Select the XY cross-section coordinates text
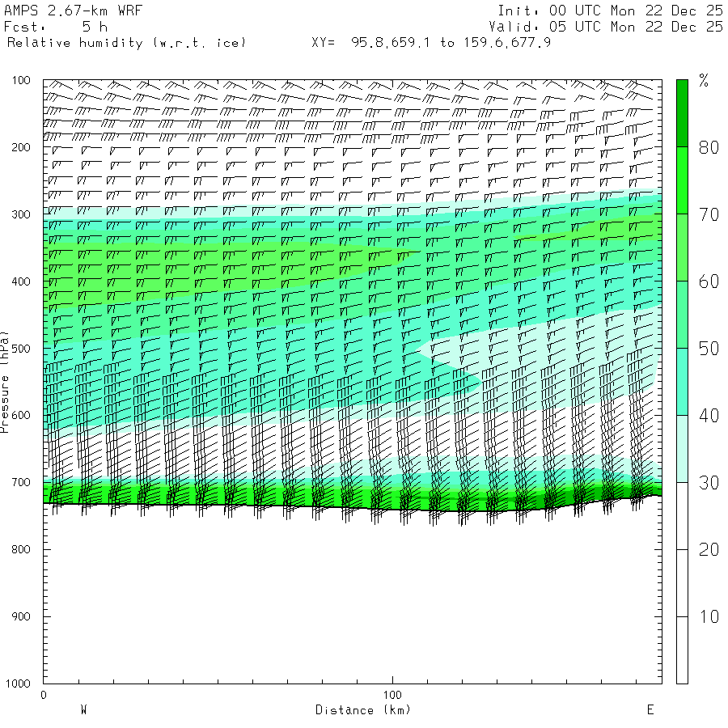Image resolution: width=728 pixels, height=728 pixels. pyautogui.click(x=431, y=43)
